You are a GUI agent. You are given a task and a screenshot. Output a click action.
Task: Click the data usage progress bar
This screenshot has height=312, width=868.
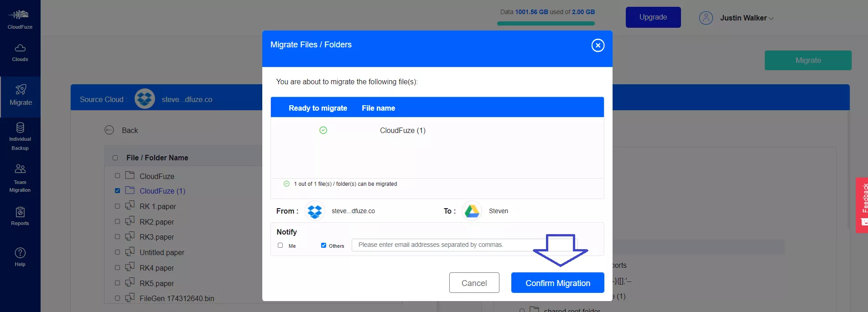546,23
